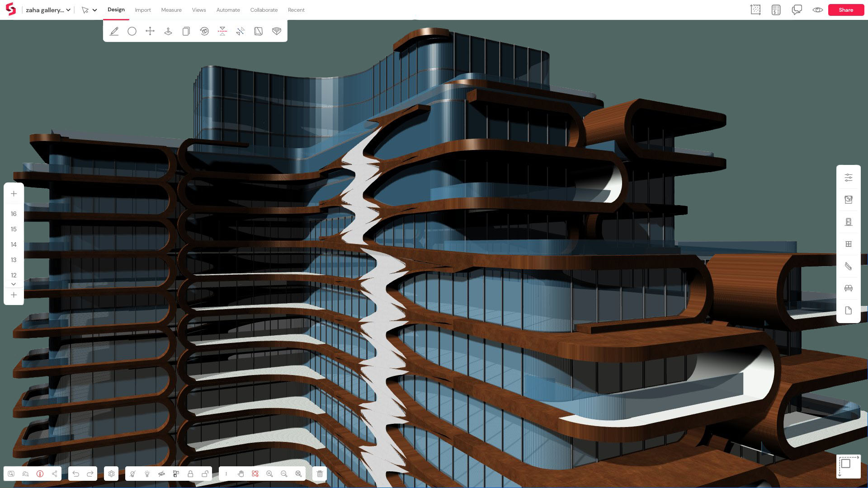Select the pencil Draw tool

(x=114, y=31)
